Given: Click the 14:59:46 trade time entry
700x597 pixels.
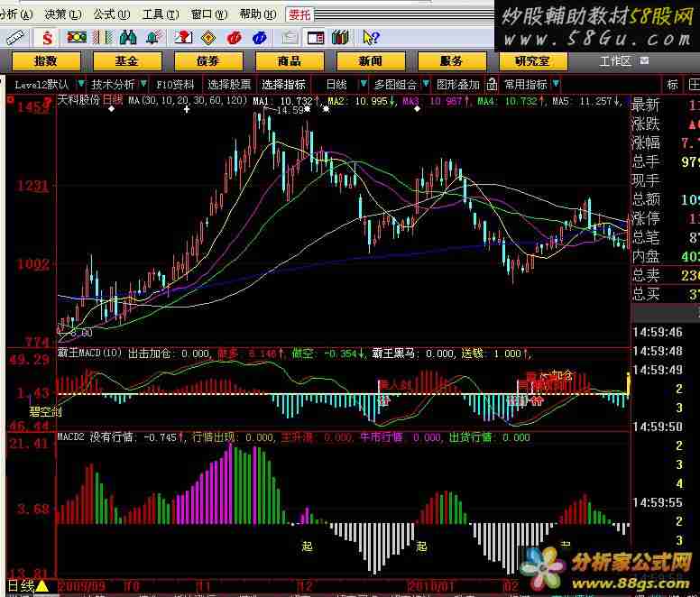Looking at the screenshot, I should (x=658, y=333).
